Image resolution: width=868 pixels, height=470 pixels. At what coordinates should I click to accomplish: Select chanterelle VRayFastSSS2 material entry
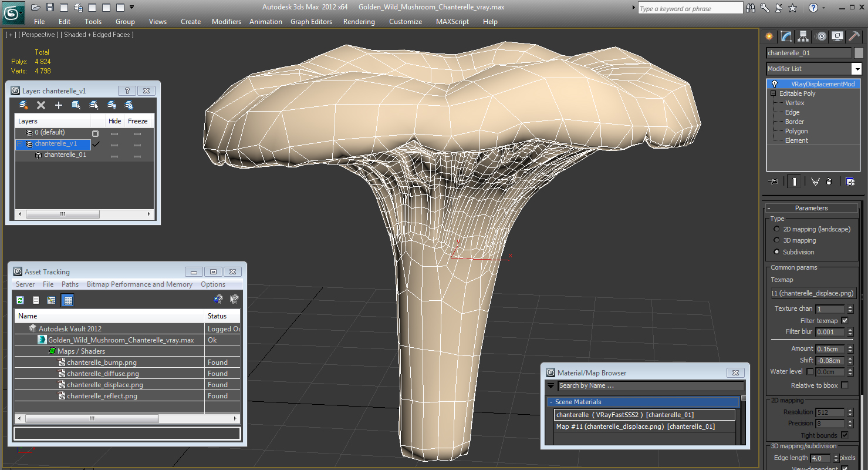[x=644, y=415]
